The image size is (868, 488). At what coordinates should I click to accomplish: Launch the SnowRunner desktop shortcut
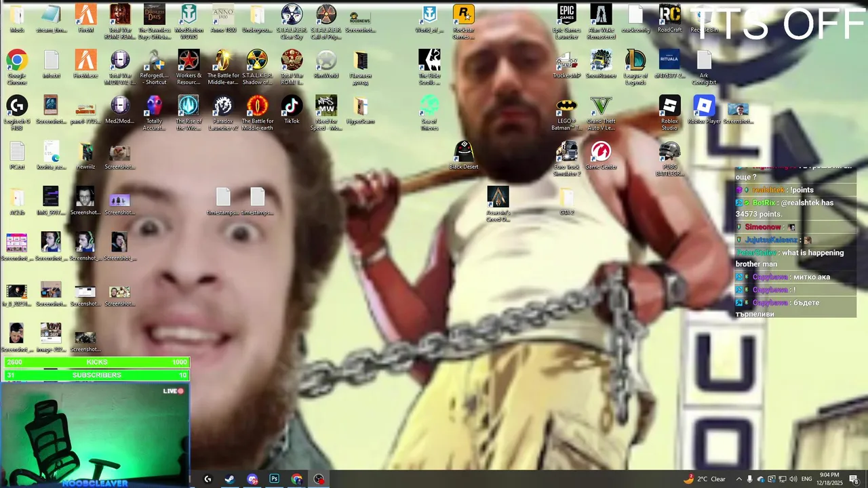pyautogui.click(x=601, y=64)
